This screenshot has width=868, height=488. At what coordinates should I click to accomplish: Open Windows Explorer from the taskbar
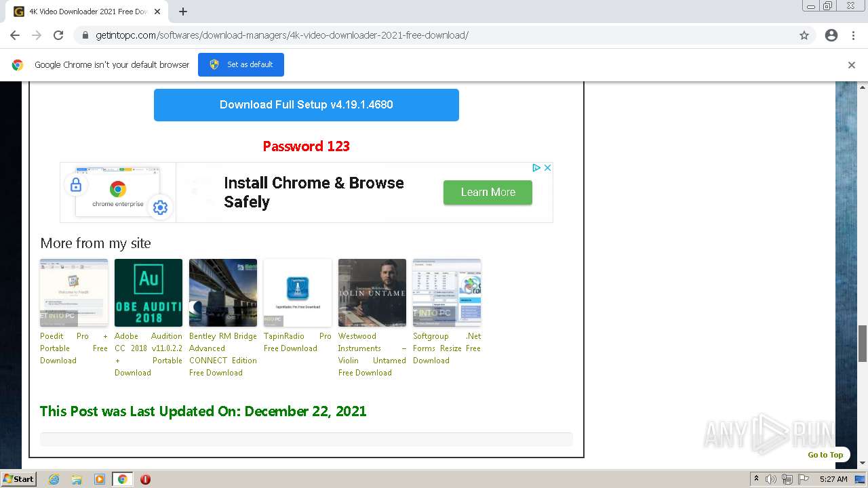(77, 479)
